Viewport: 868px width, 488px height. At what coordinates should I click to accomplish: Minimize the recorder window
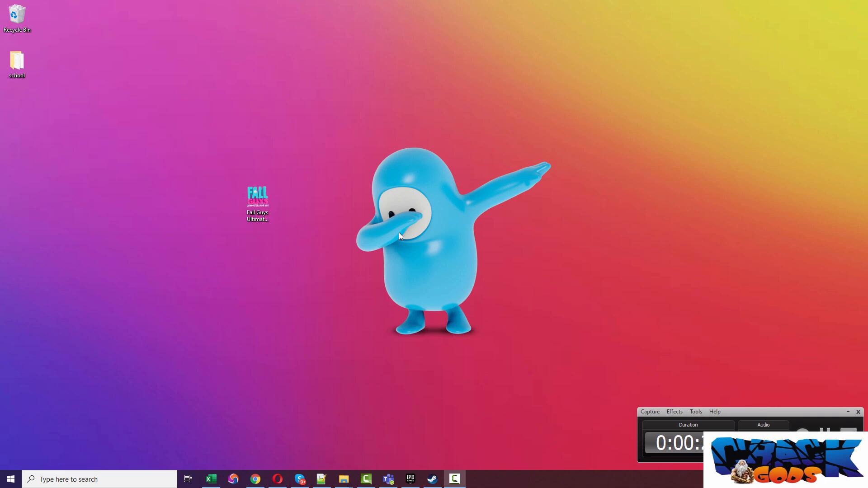(x=848, y=412)
